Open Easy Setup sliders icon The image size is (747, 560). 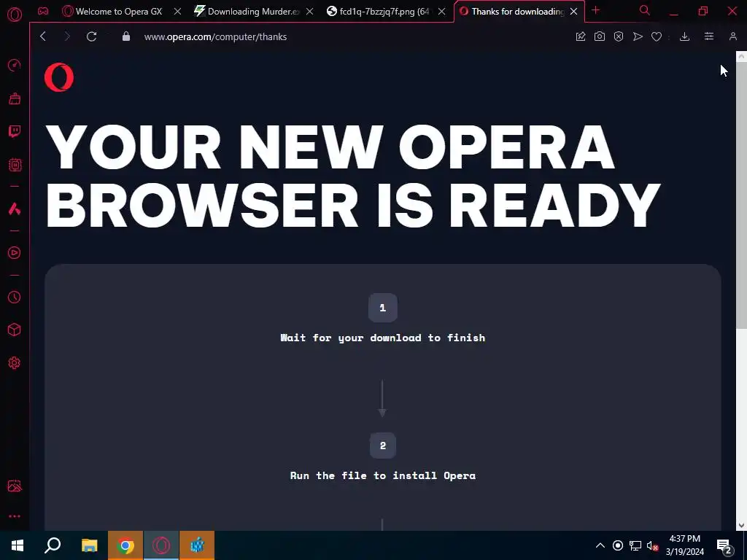709,36
